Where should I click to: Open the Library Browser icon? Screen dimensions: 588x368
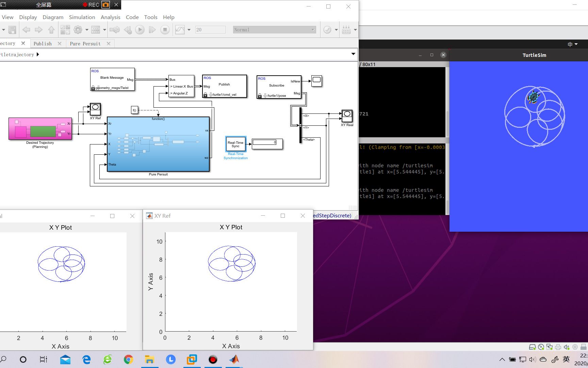[x=65, y=30]
